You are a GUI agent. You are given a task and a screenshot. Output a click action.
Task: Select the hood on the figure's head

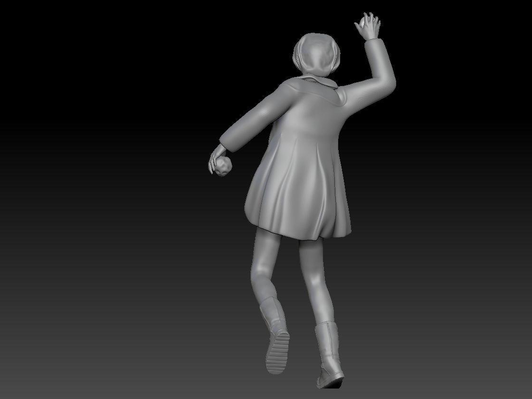(x=316, y=55)
